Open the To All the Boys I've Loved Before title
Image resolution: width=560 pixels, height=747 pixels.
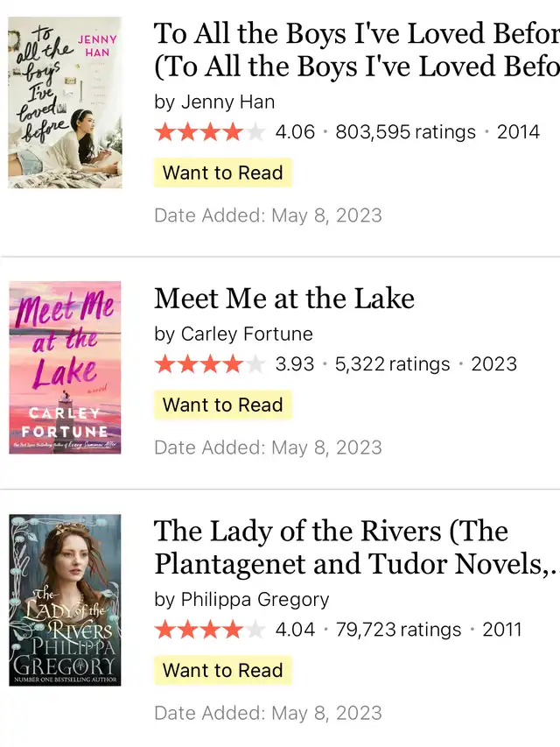coord(356,51)
